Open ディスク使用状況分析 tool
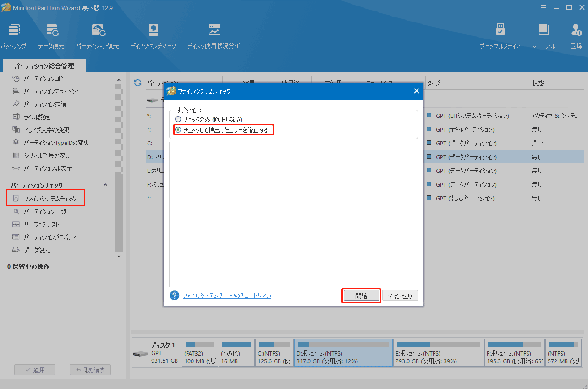This screenshot has width=588, height=389. click(214, 37)
